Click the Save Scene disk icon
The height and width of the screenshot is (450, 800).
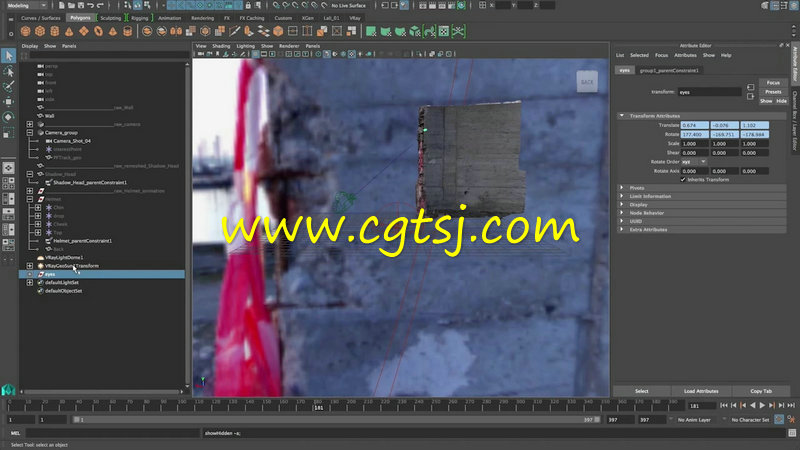click(81, 5)
